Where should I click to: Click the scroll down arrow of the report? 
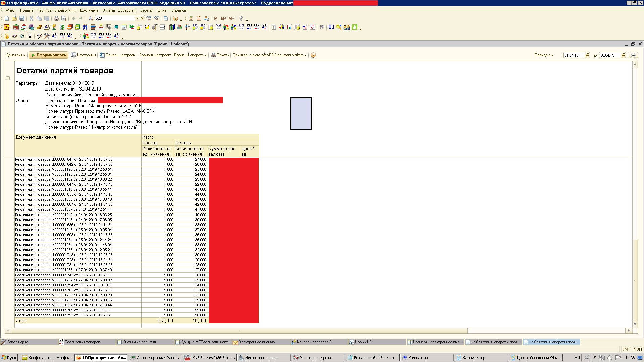click(635, 324)
